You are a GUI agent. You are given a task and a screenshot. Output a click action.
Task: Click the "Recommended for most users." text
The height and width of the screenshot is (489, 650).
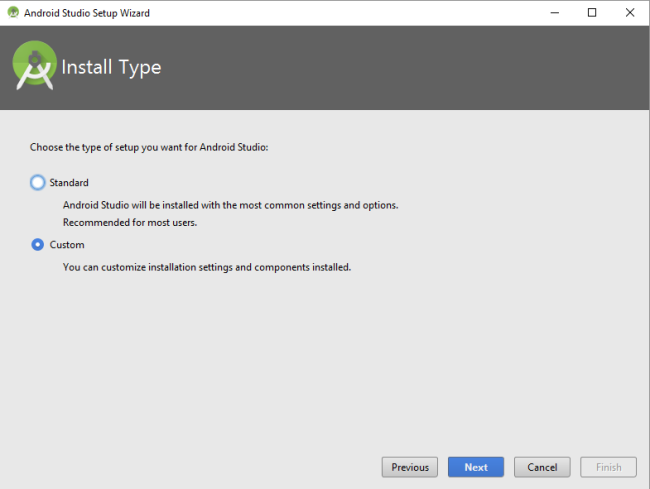(x=130, y=222)
